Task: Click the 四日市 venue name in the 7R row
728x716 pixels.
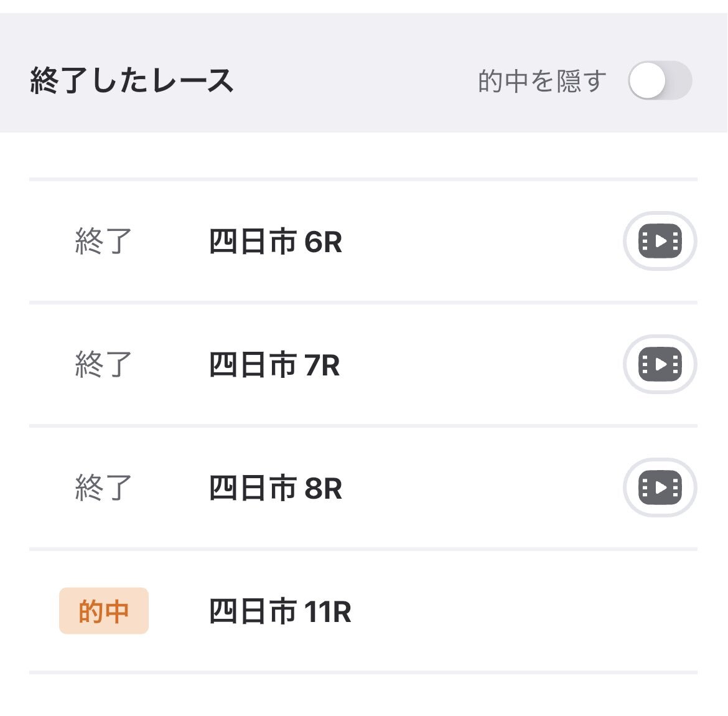Action: point(253,365)
